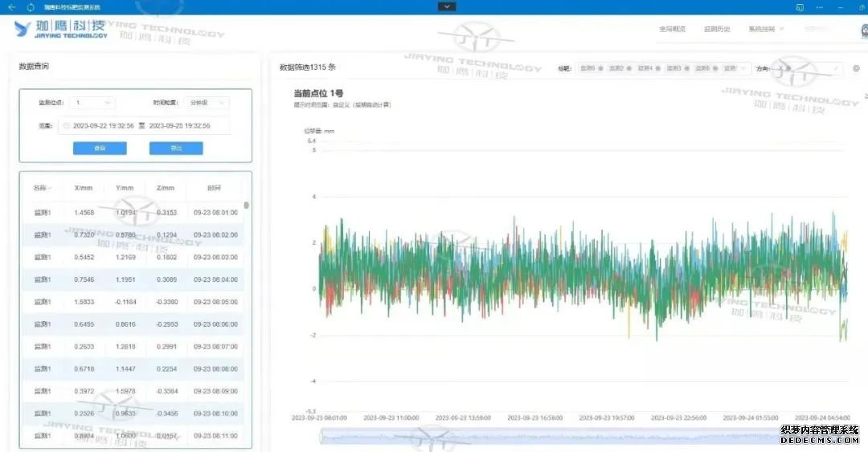The width and height of the screenshot is (868, 452).
Task: Sort table by the 名称 column header
Action: coord(42,188)
